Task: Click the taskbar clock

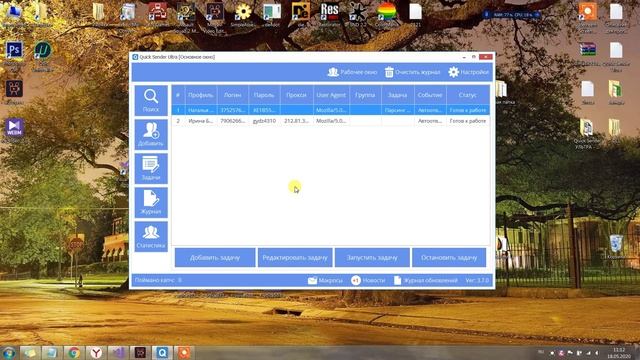Action: 619,353
